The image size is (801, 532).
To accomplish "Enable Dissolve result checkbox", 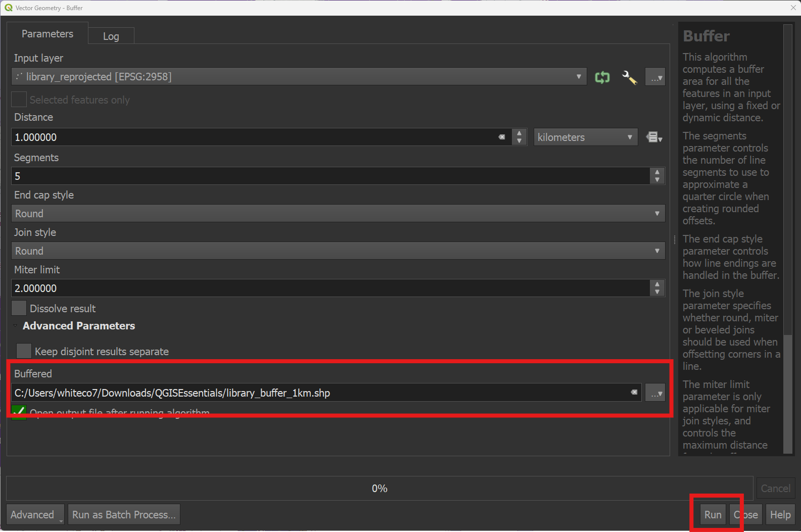I will (19, 308).
